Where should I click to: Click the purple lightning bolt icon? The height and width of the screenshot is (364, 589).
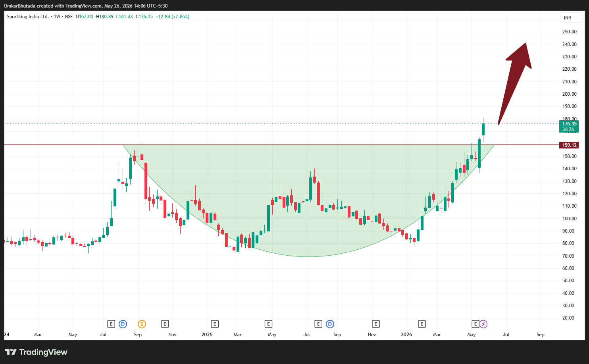[483, 324]
